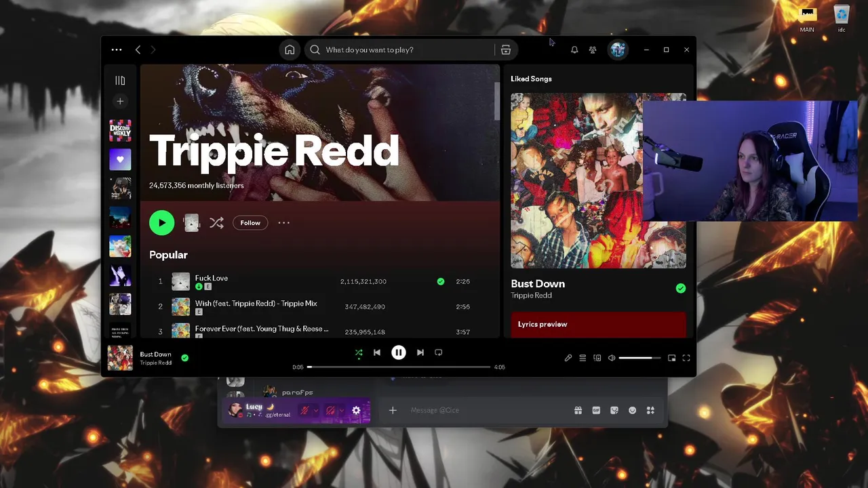
Task: Expand Discord headphone options arrow
Action: tap(341, 411)
